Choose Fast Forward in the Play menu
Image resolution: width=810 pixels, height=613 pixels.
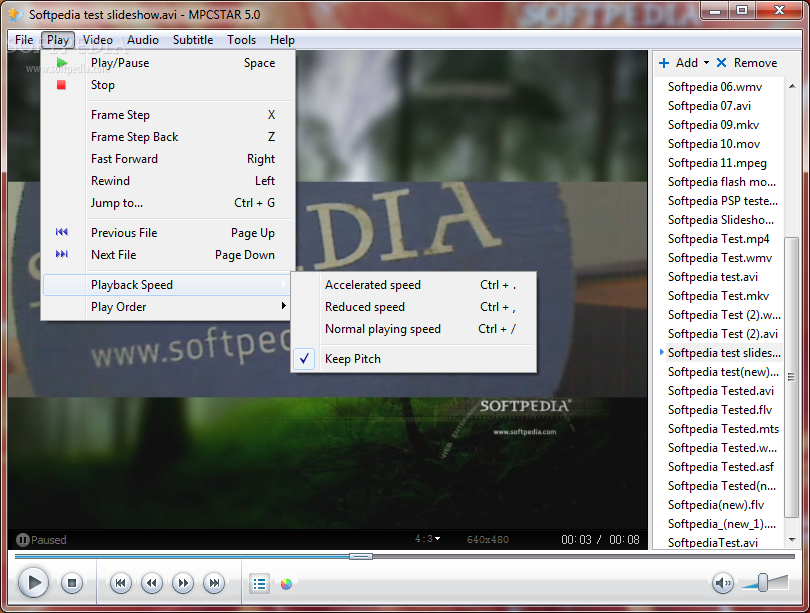click(168, 159)
